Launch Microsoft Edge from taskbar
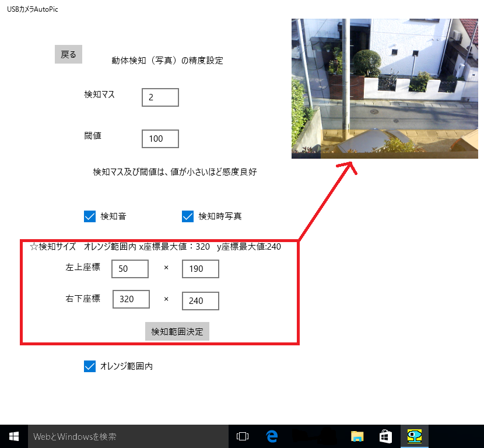The image size is (484, 448). 272,436
